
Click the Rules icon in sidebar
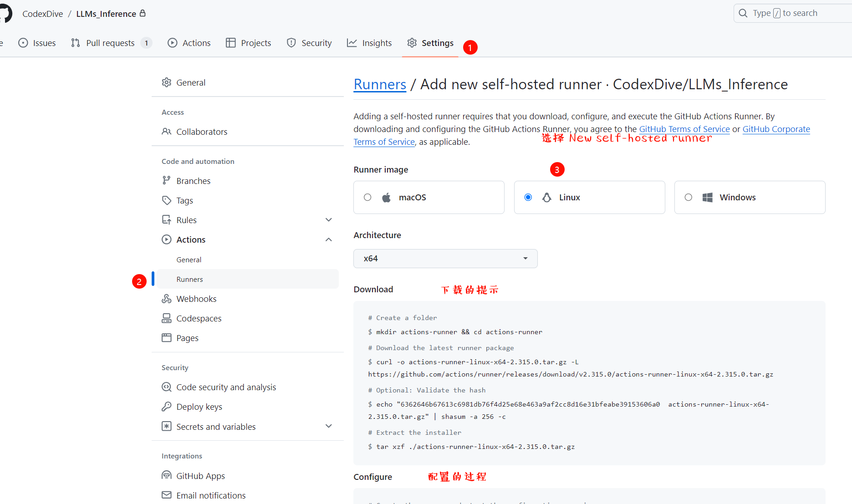(x=167, y=220)
